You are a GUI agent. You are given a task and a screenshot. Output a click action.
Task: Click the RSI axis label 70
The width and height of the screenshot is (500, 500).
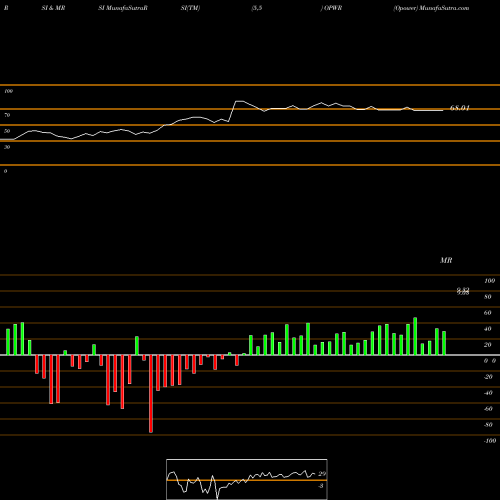pyautogui.click(x=7, y=115)
